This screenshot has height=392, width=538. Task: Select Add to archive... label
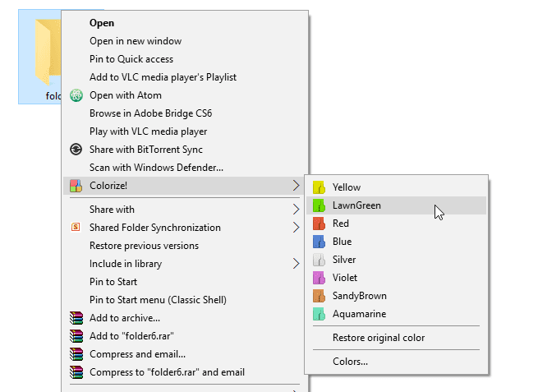[125, 318]
